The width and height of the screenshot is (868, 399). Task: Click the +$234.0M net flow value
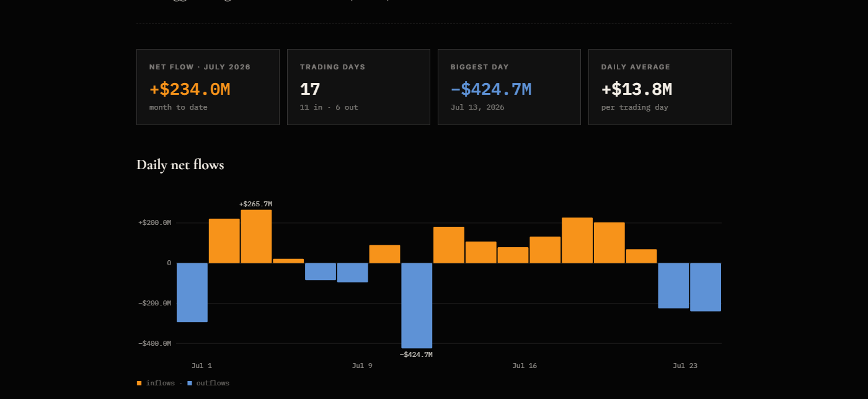pos(190,89)
